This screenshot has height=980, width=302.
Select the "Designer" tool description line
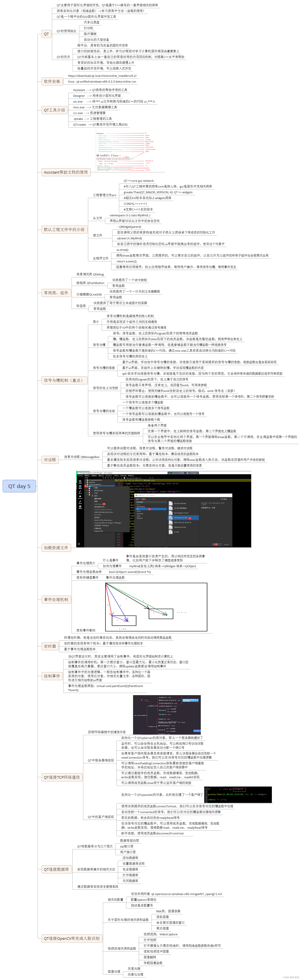[x=97, y=95]
